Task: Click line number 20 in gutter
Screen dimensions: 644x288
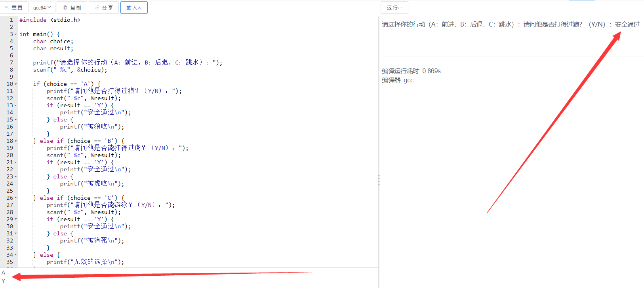Action: [10, 155]
